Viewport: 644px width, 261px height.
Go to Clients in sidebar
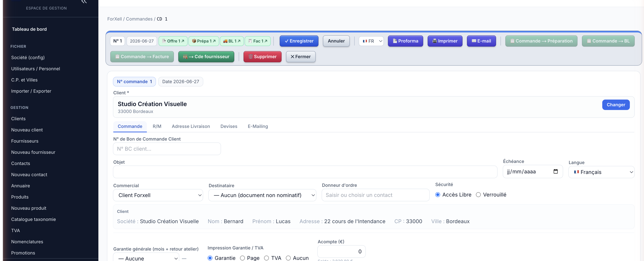coord(18,119)
